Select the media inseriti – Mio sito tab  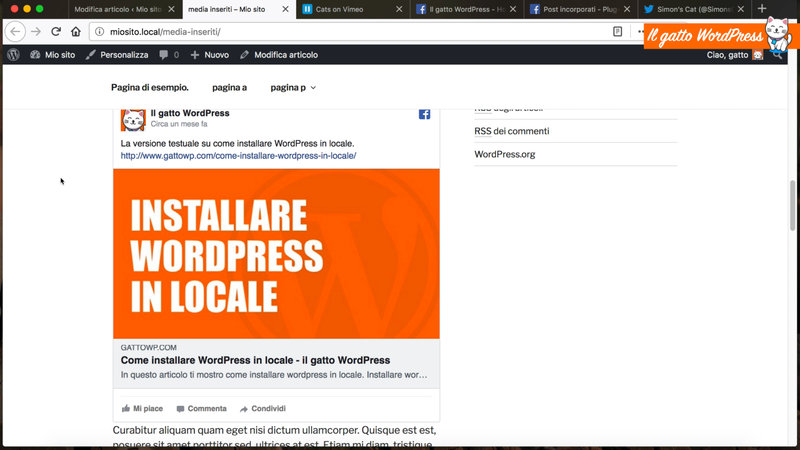tap(227, 9)
